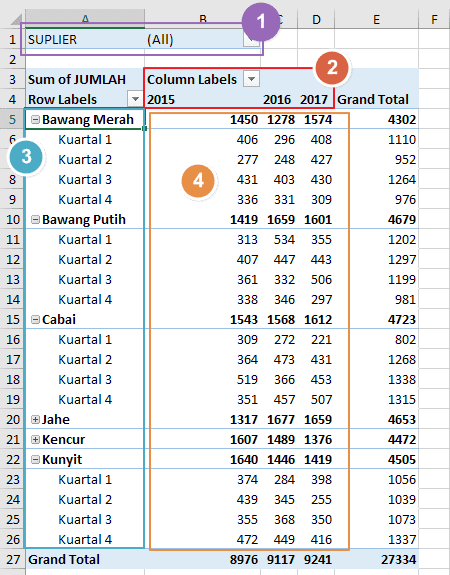Expand the Kencur group
450x575 pixels.
pyautogui.click(x=35, y=439)
